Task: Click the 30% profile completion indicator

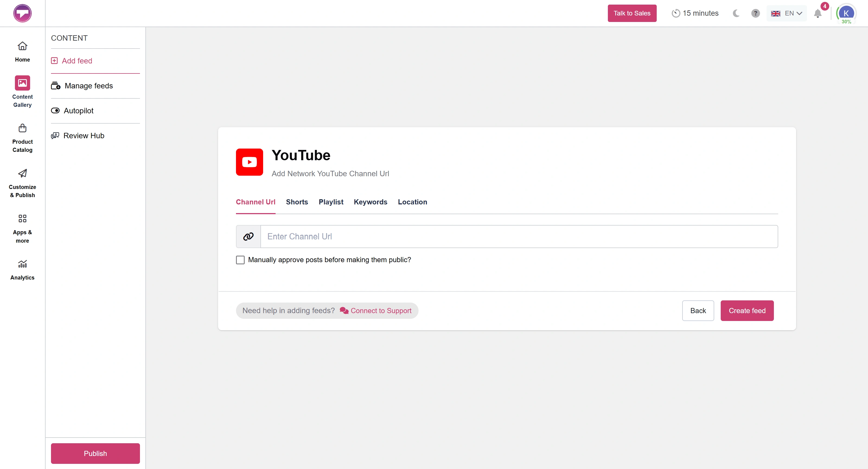Action: (x=846, y=22)
